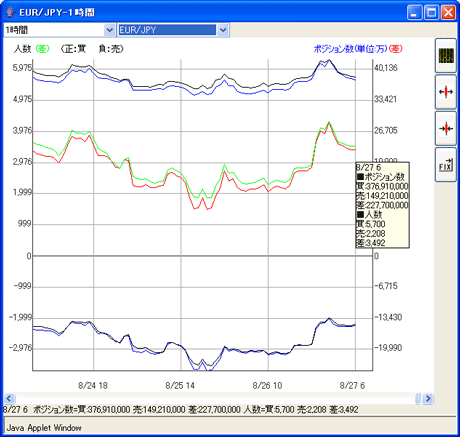The width and height of the screenshot is (460, 437).
Task: Click the Java applet icon in title bar
Action: 11,13
